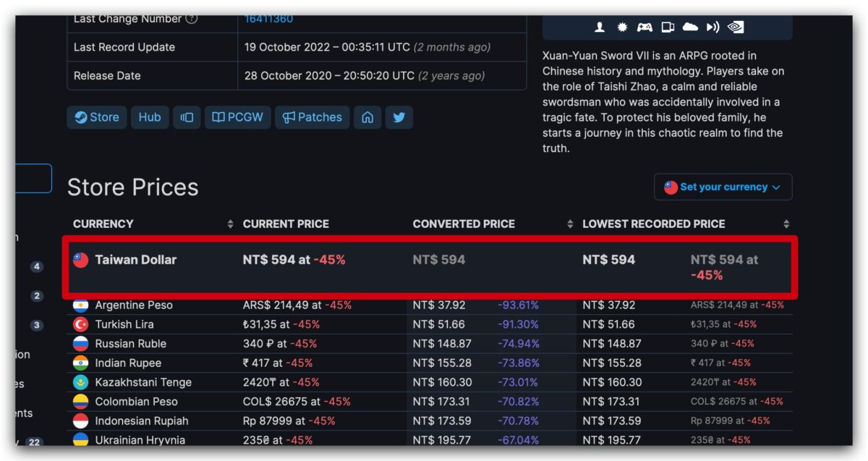Select the Turkish Lira row label
Image resolution: width=868 pixels, height=461 pixels.
tap(124, 324)
